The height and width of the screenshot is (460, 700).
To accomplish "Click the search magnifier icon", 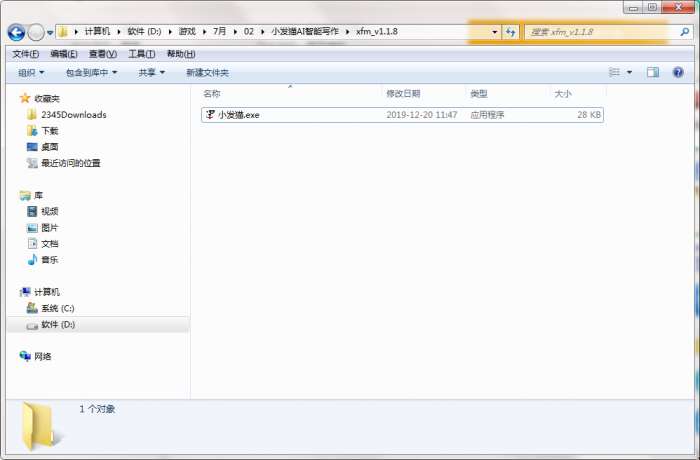I will [684, 32].
